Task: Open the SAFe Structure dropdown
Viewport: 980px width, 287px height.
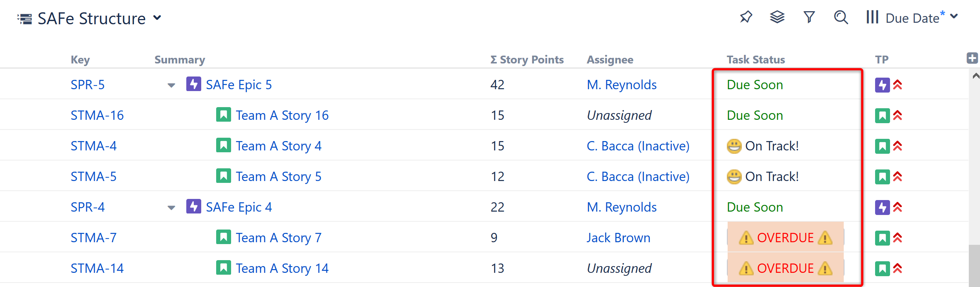Action: pyautogui.click(x=157, y=18)
